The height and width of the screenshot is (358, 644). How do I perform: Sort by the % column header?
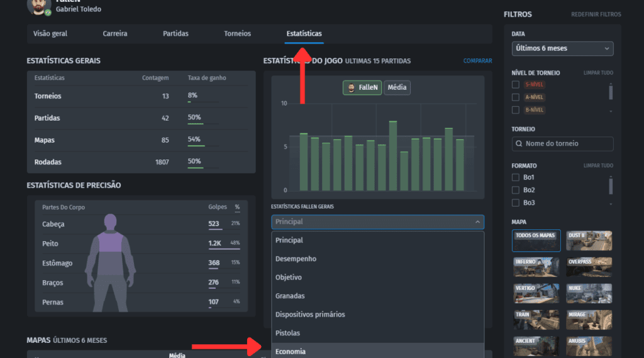coord(237,207)
